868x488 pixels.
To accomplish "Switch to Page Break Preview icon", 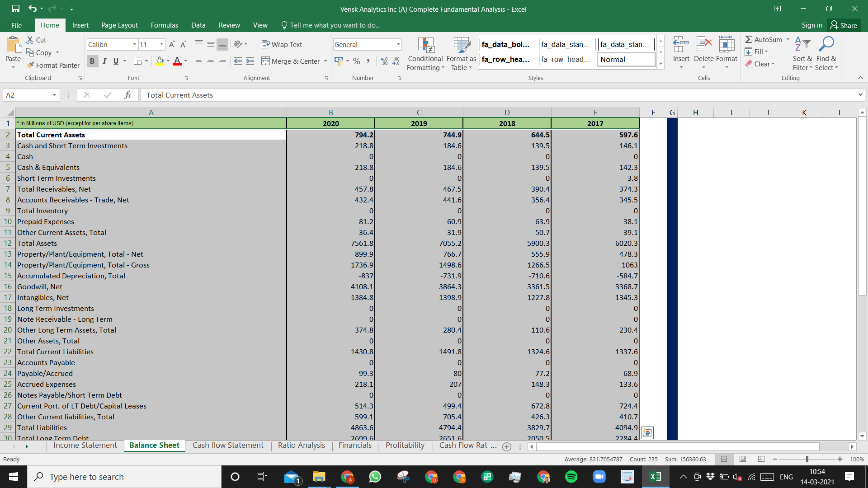I will tap(761, 459).
